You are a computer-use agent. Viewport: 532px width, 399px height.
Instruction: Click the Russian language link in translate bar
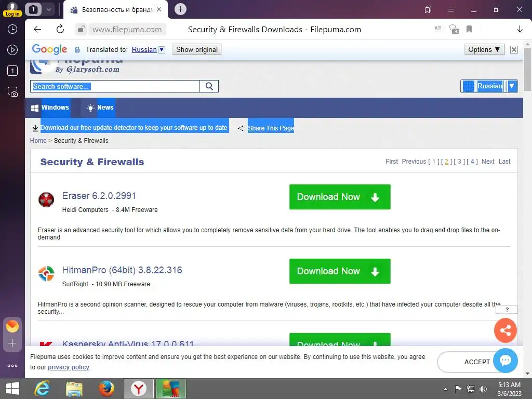click(x=144, y=49)
